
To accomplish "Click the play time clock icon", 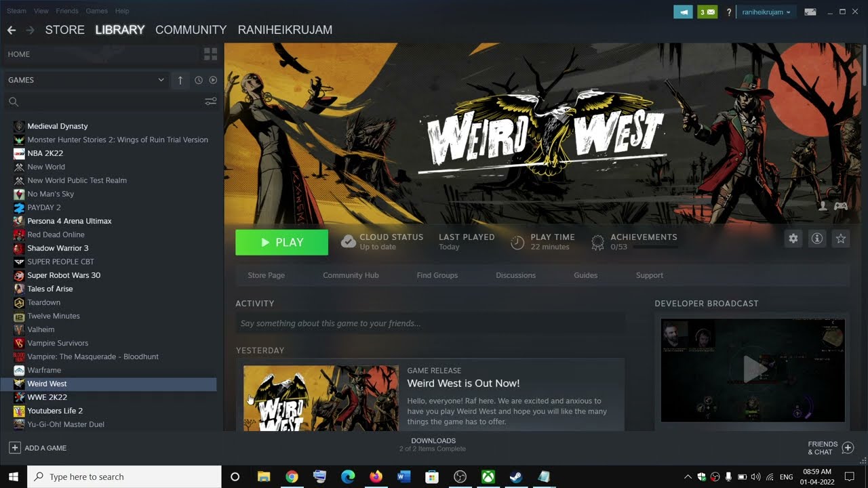I will pos(517,243).
